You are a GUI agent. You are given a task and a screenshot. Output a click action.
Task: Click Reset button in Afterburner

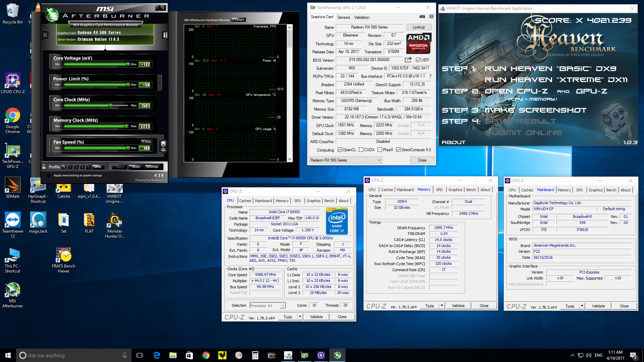(x=136, y=167)
